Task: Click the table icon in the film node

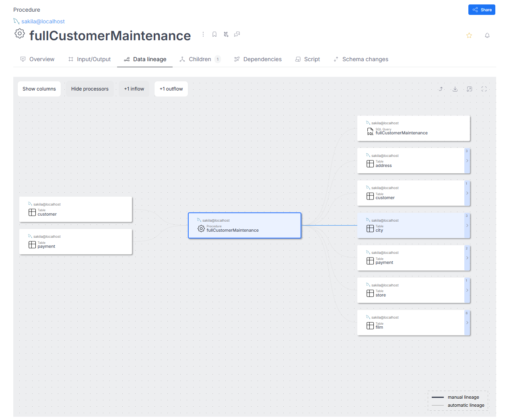Action: pos(370,326)
